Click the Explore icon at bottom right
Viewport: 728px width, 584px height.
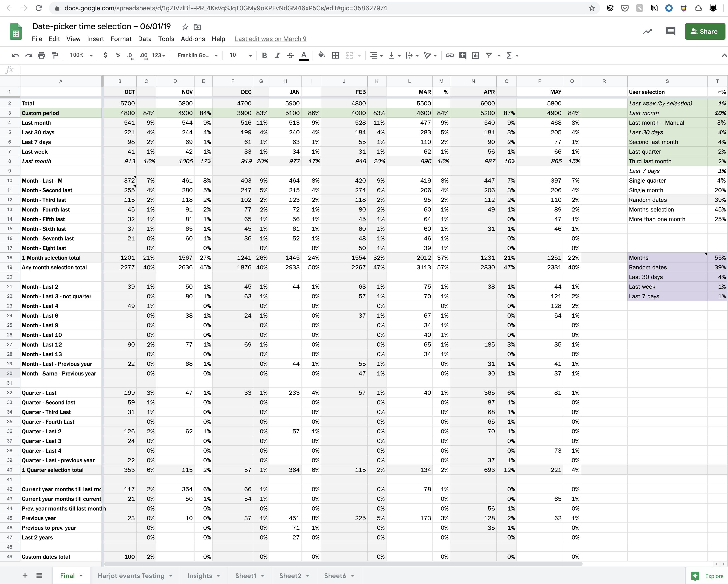[695, 576]
